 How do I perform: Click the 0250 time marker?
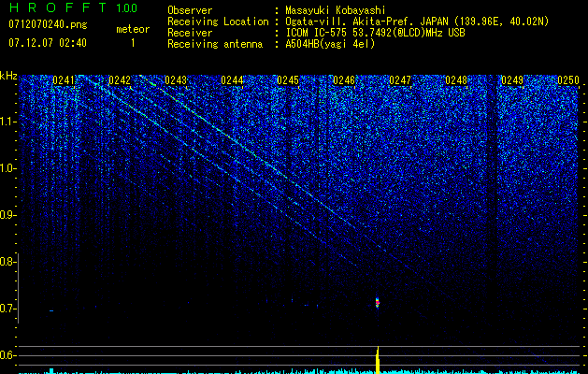click(x=568, y=80)
